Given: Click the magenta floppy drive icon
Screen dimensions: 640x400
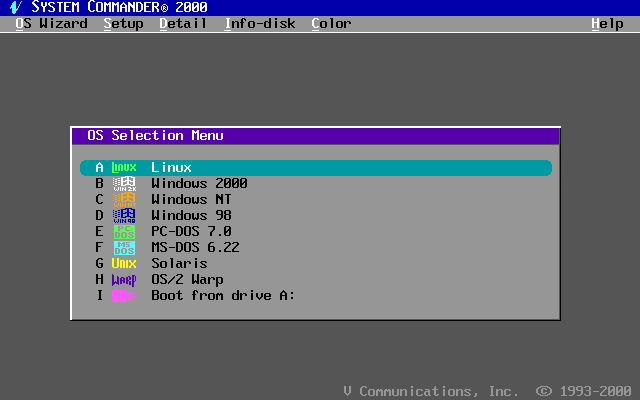Looking at the screenshot, I should (x=124, y=296).
